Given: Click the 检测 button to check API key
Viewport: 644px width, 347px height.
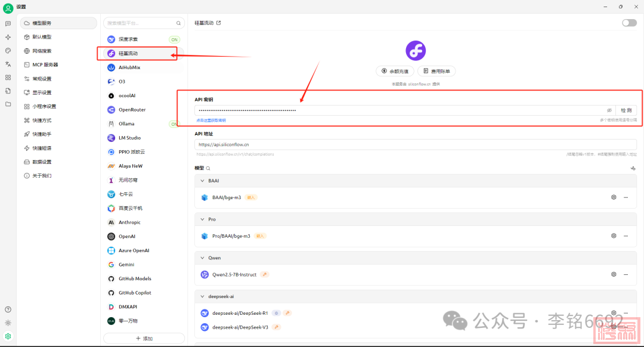Looking at the screenshot, I should pos(626,110).
